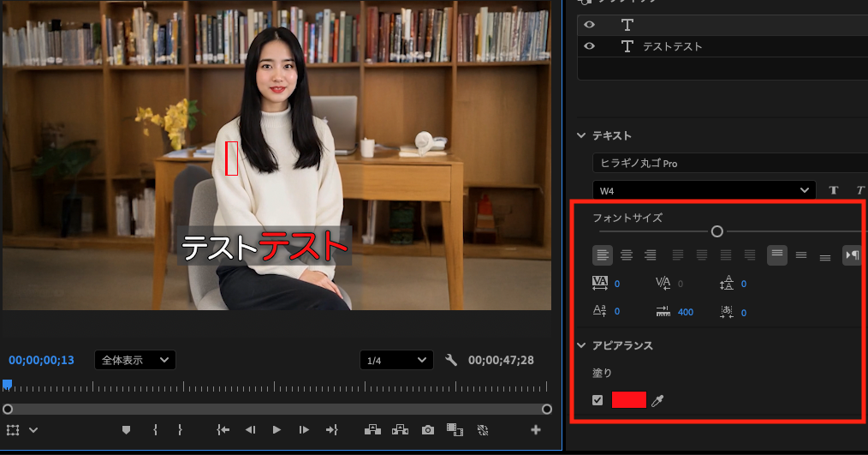Step forward one frame
This screenshot has width=868, height=455.
tap(303, 430)
